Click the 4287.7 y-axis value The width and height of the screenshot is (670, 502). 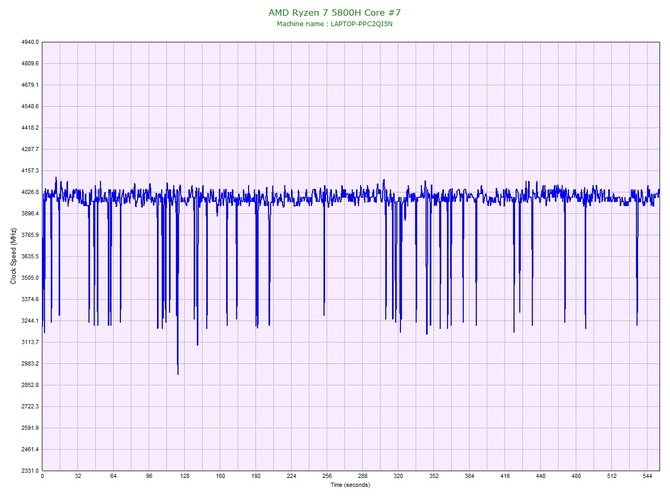[30, 149]
